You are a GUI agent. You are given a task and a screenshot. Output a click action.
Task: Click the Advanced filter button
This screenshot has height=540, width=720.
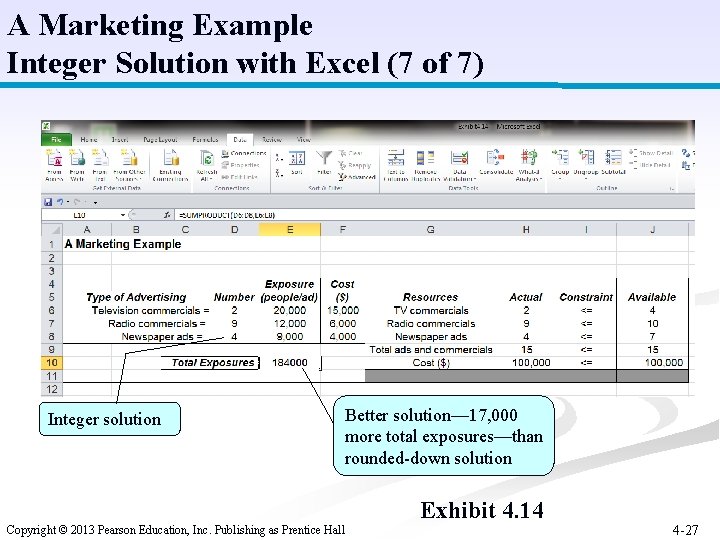tap(357, 177)
